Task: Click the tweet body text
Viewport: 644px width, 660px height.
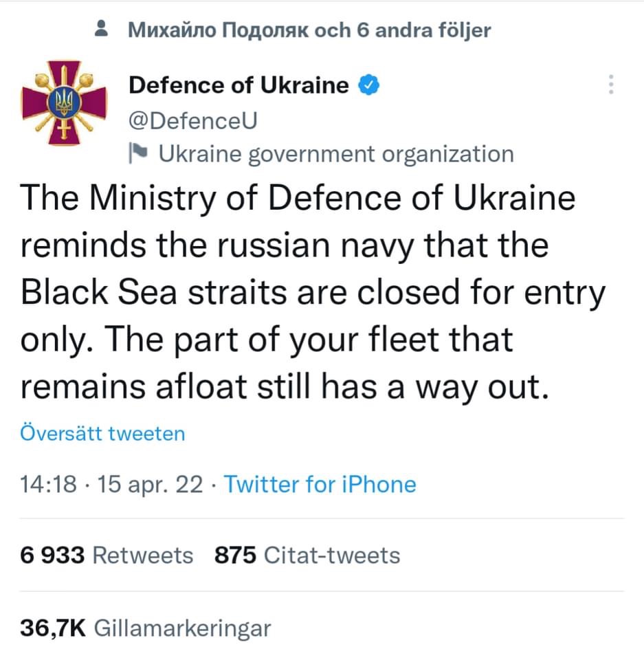Action: click(313, 291)
